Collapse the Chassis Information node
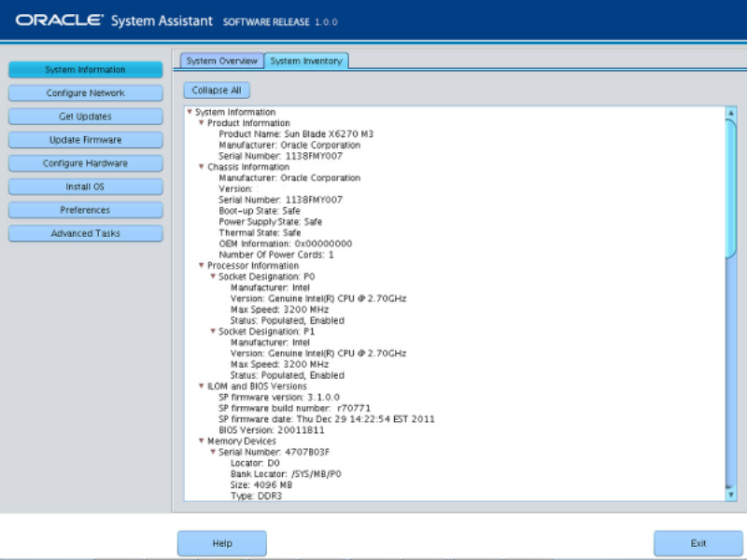Viewport: 747px width, 560px height. point(201,167)
